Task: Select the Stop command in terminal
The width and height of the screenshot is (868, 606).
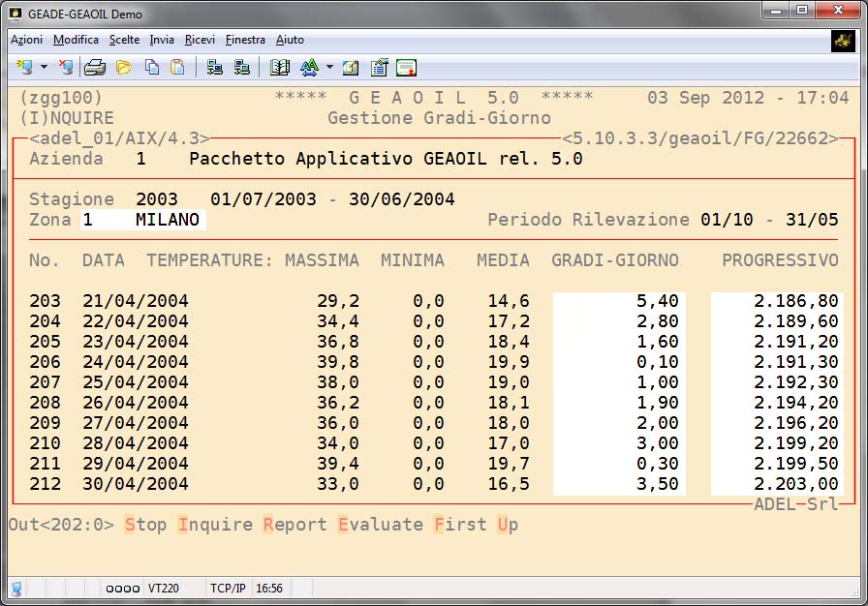Action: pyautogui.click(x=145, y=525)
